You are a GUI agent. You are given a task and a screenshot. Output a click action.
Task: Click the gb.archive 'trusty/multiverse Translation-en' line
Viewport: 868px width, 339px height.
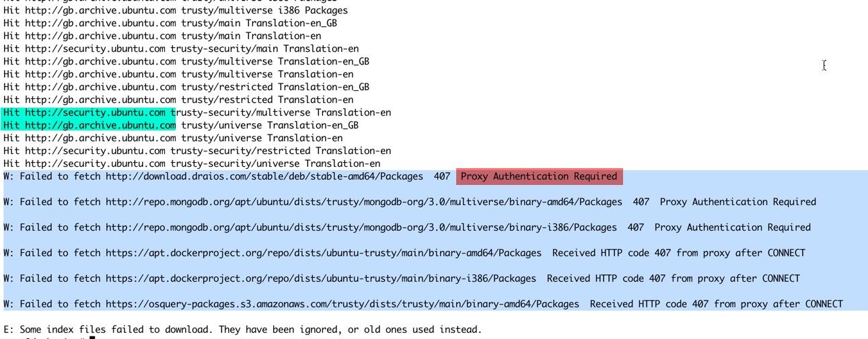pyautogui.click(x=178, y=74)
